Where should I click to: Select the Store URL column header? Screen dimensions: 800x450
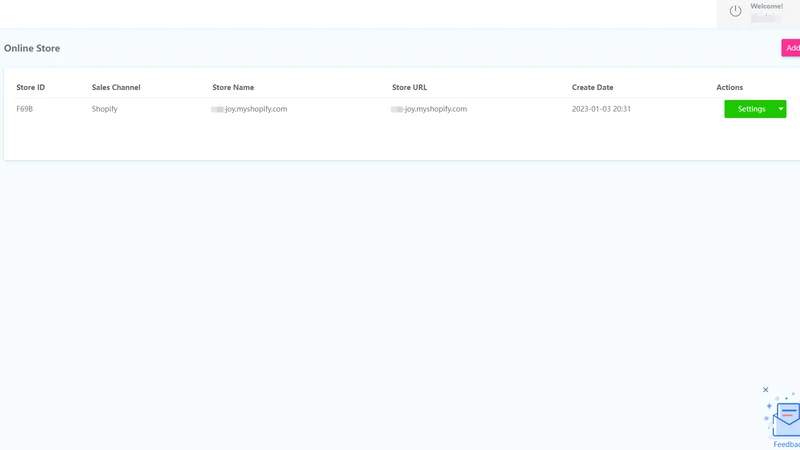409,87
